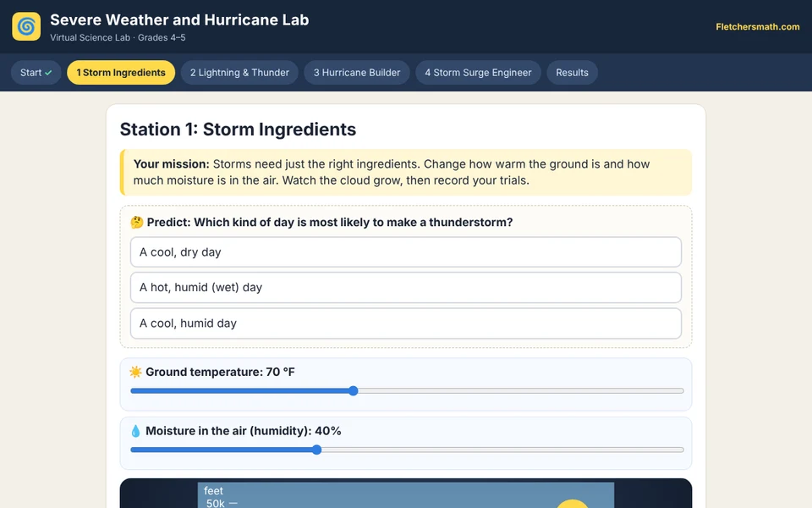Viewport: 812px width, 508px height.
Task: Click the "50k" altitude label in the chart
Action: click(x=215, y=503)
